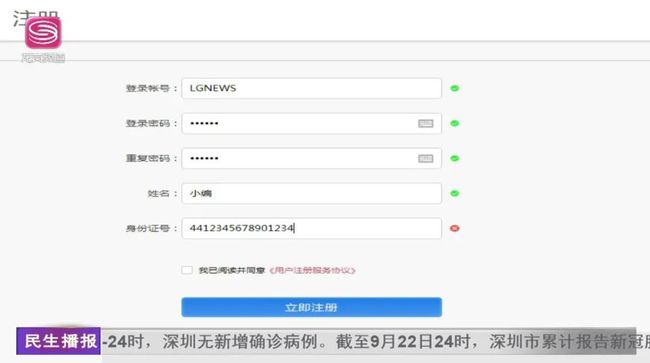
Task: Click red error indicator next to 身份证号
Action: [x=455, y=228]
